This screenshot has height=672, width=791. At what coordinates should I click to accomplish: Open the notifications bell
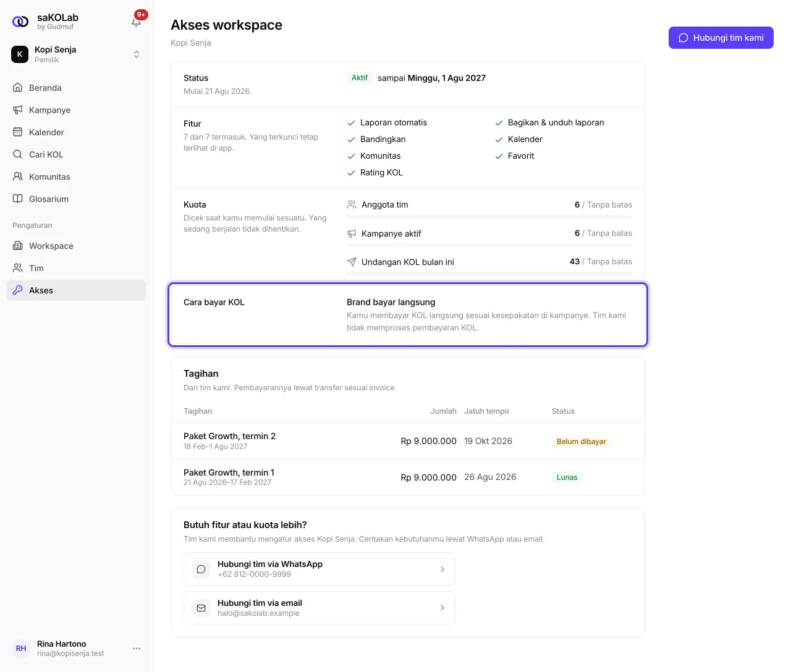137,22
